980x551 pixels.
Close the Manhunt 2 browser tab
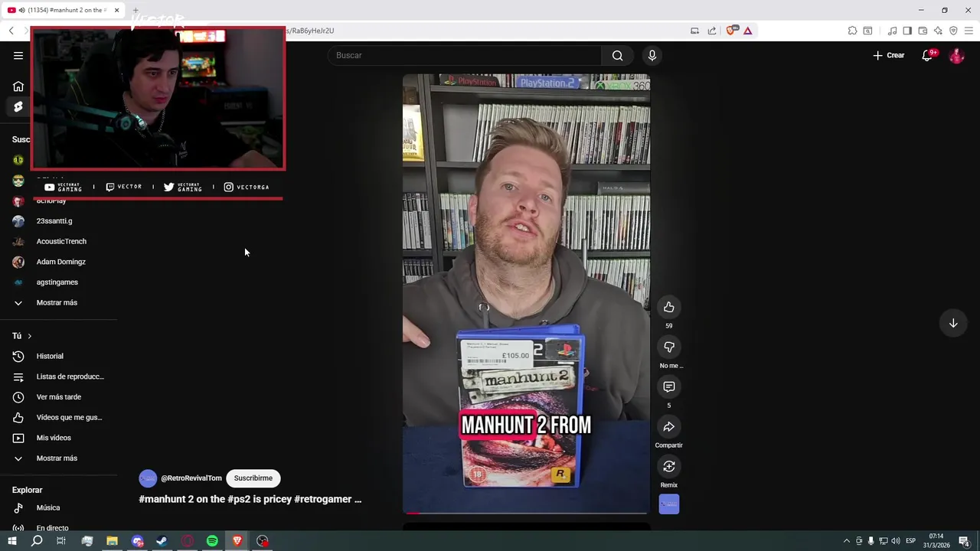coord(116,10)
